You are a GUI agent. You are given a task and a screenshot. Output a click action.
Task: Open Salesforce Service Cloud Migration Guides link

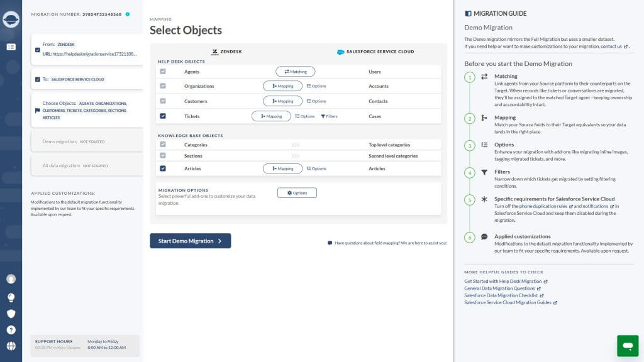511,302
